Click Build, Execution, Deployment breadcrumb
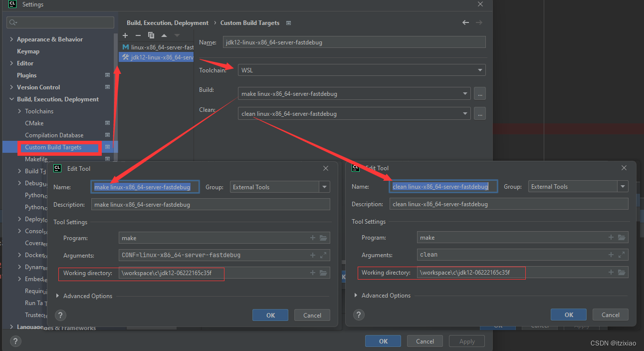The height and width of the screenshot is (351, 644). 168,23
